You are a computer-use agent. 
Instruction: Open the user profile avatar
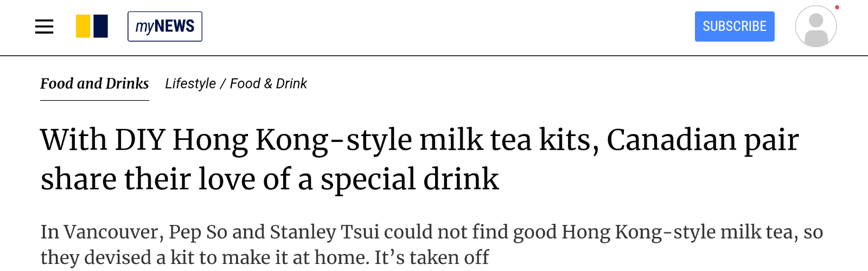pyautogui.click(x=815, y=27)
